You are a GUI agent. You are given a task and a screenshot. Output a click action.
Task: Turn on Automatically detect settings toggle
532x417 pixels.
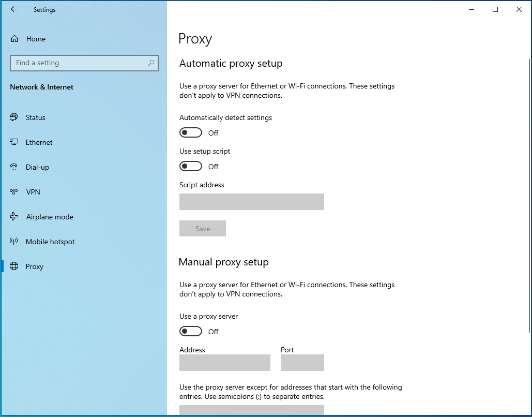[191, 132]
